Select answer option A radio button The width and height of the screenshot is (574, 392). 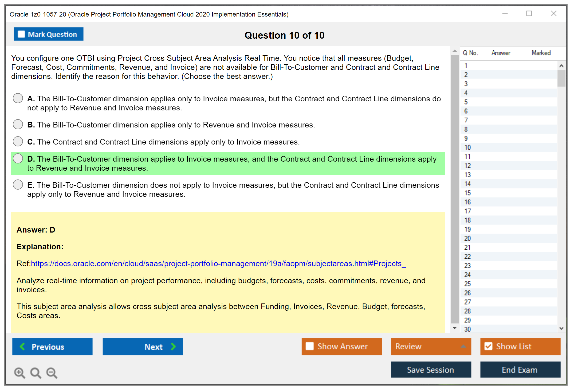coord(18,98)
